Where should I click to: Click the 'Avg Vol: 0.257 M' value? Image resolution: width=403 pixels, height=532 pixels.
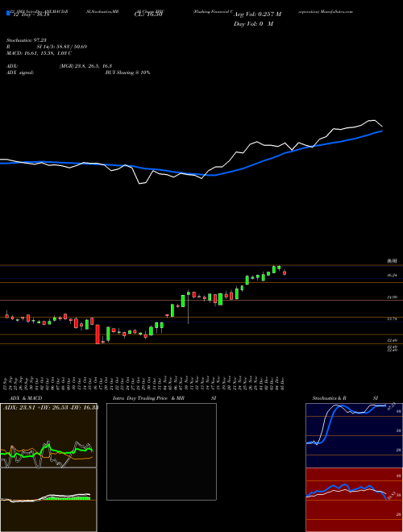click(257, 15)
